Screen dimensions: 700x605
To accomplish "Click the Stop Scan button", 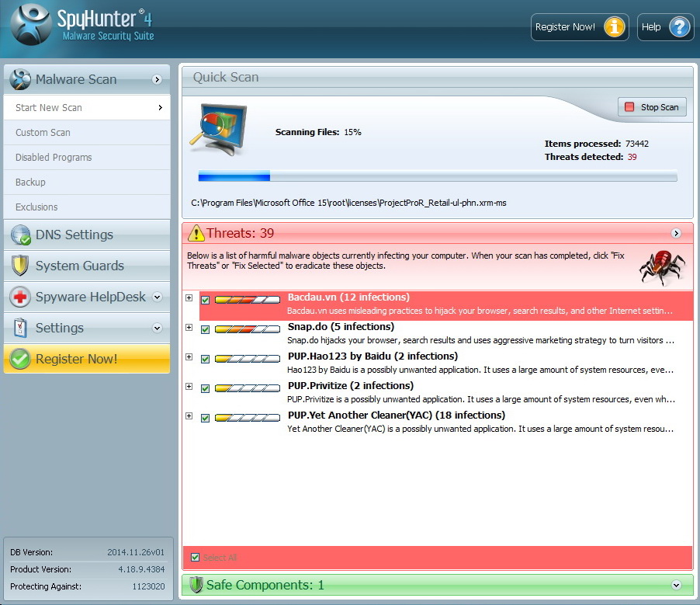I will [652, 107].
